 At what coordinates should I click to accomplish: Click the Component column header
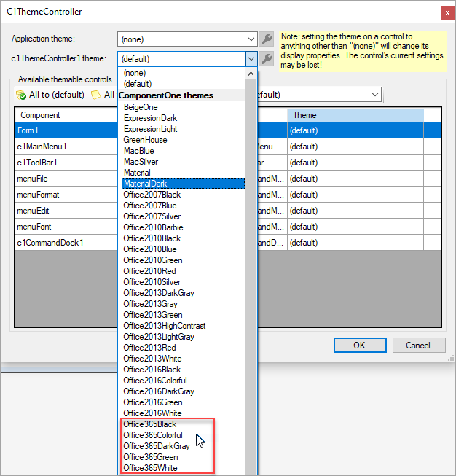coord(66,115)
